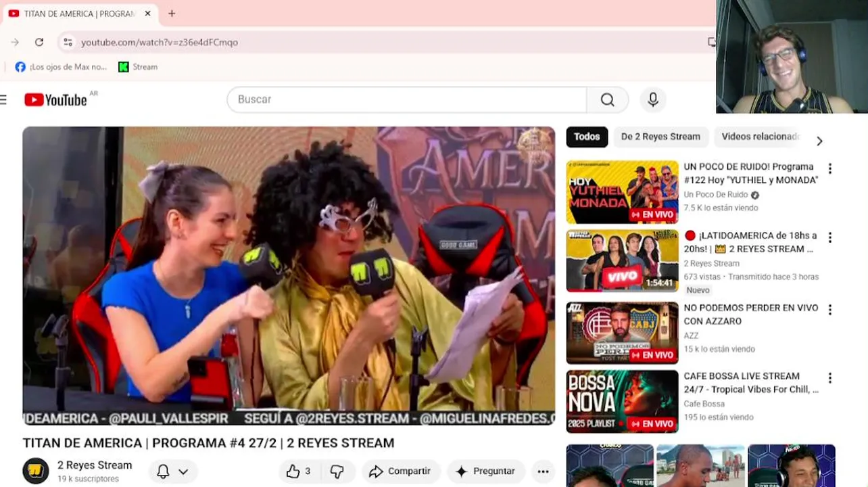
Task: Click the Compartir share button
Action: [x=400, y=471]
